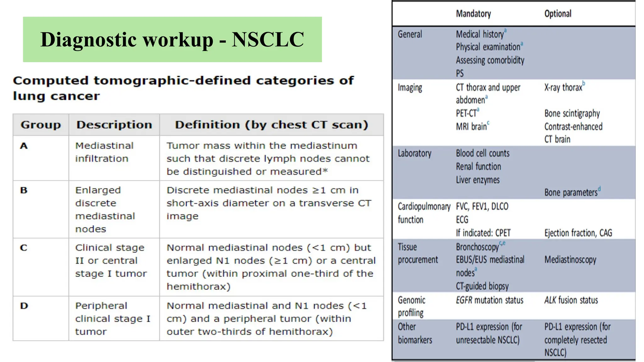
Task: Click 'PD-L1 expression (for completely resected NSCLC)'
Action: (577, 340)
